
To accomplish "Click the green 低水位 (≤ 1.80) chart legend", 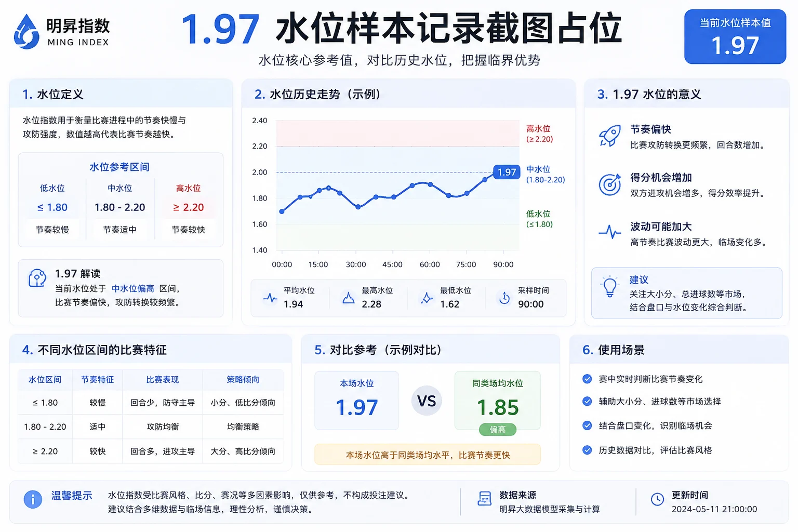I will (539, 219).
